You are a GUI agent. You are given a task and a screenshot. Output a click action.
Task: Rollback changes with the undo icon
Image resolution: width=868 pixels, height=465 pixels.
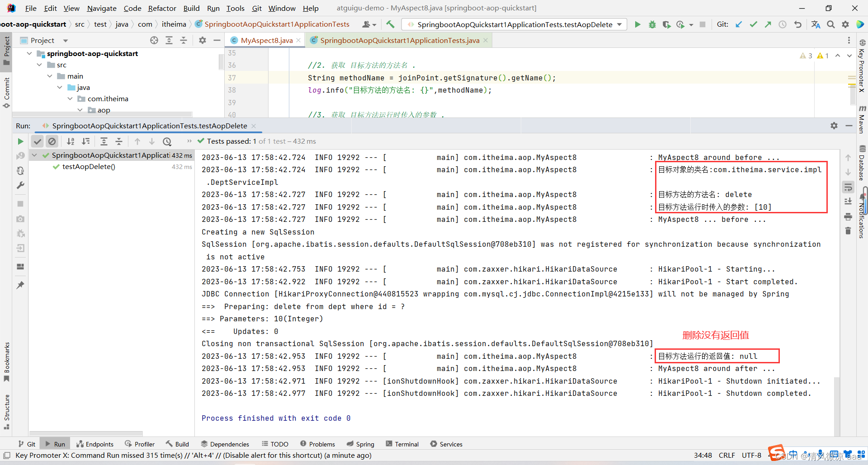tap(797, 24)
